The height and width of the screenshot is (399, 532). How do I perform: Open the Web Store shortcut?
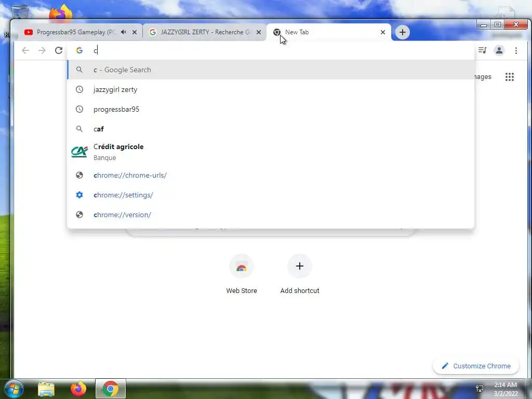(x=242, y=274)
